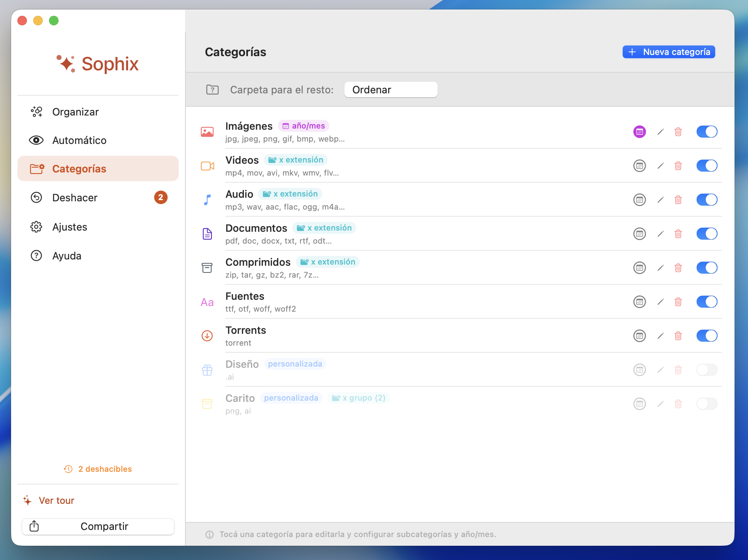Enable the Diseño category toggle
748x560 pixels.
click(707, 370)
